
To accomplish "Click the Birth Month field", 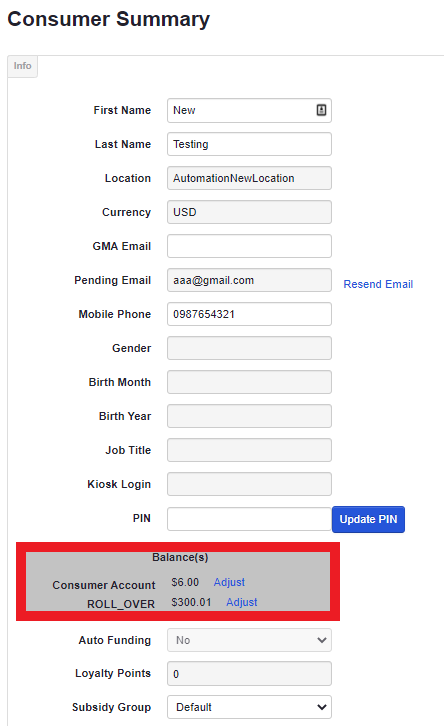I will coord(250,382).
